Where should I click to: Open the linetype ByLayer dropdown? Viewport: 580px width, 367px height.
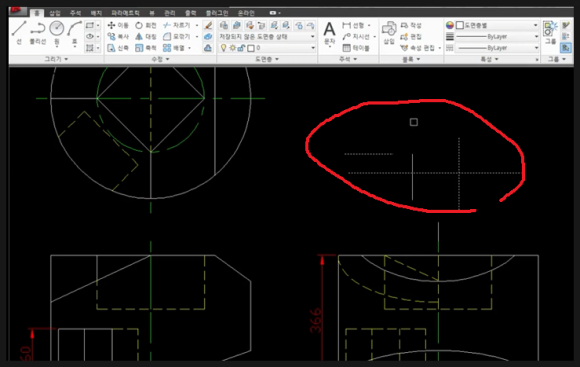496,48
